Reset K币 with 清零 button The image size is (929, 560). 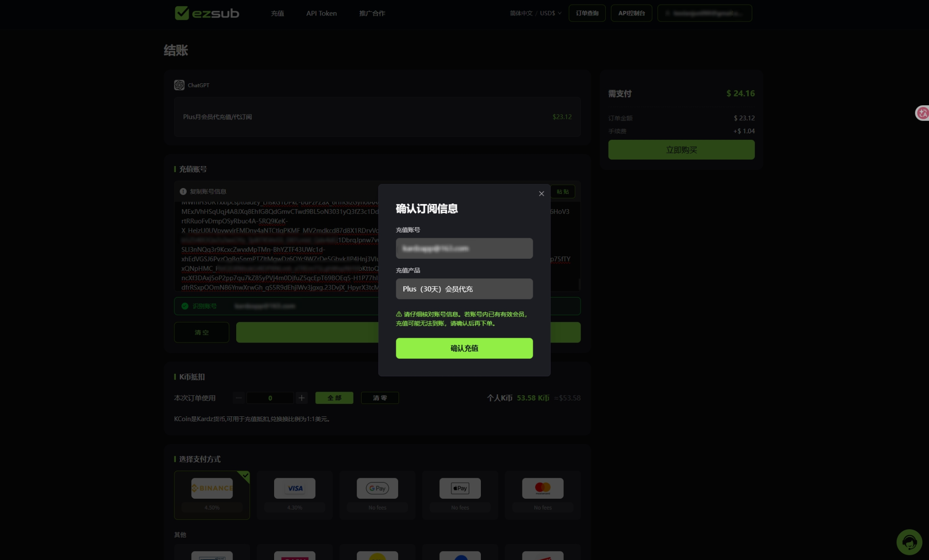click(x=380, y=398)
